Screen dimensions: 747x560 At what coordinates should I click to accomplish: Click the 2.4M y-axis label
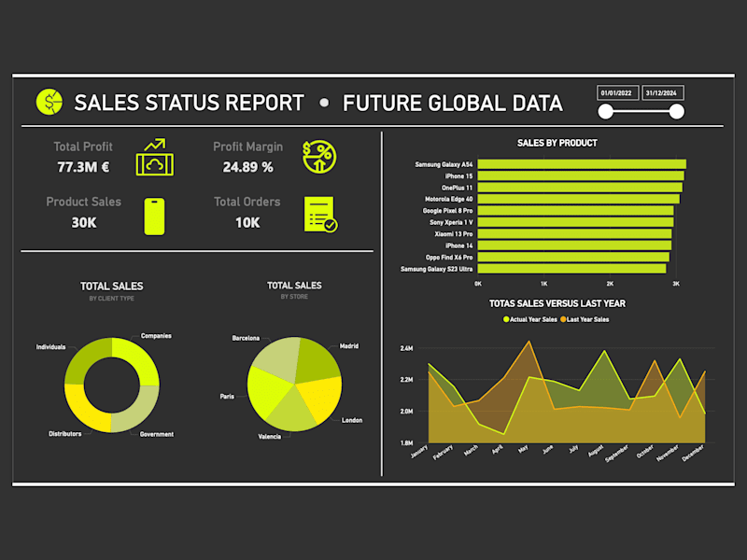click(406, 348)
